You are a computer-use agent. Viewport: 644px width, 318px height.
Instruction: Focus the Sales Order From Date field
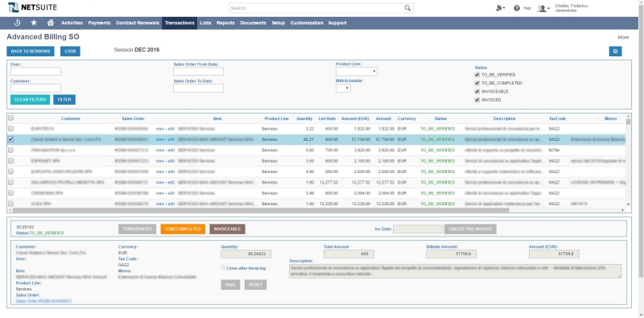(198, 72)
